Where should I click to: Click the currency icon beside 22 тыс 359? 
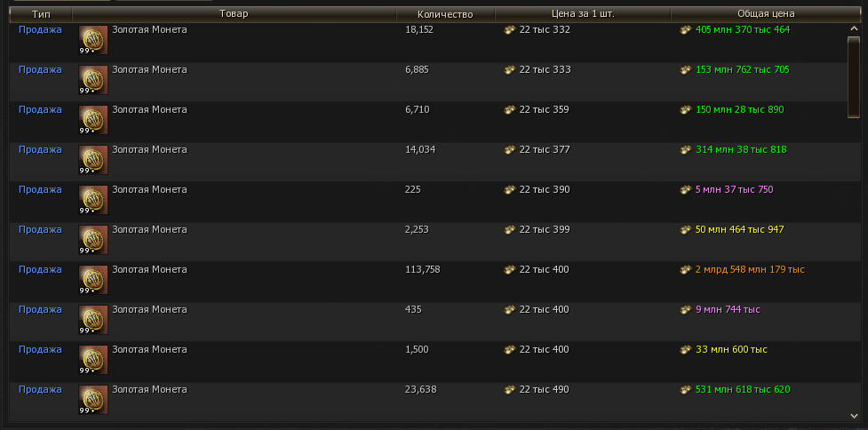pos(509,110)
